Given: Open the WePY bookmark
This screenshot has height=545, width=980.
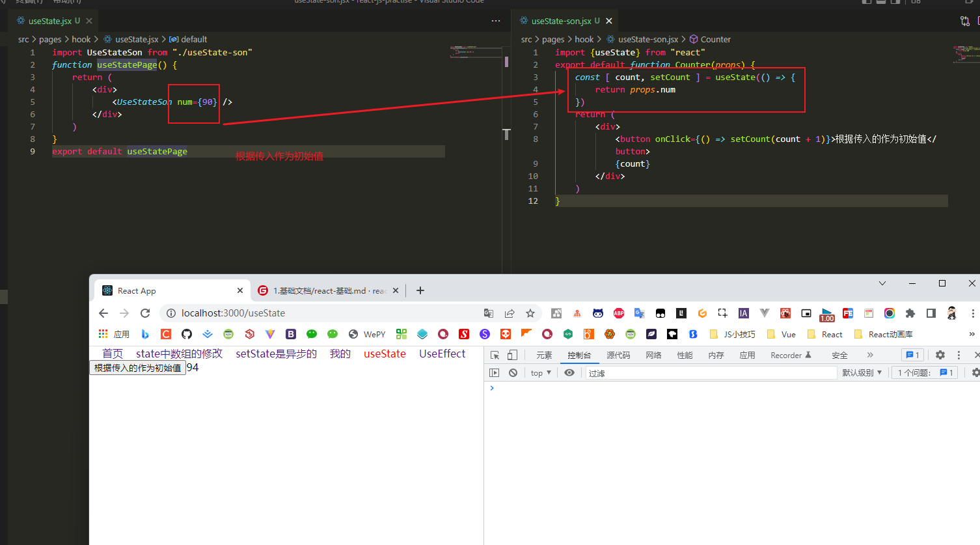Looking at the screenshot, I should [x=367, y=334].
